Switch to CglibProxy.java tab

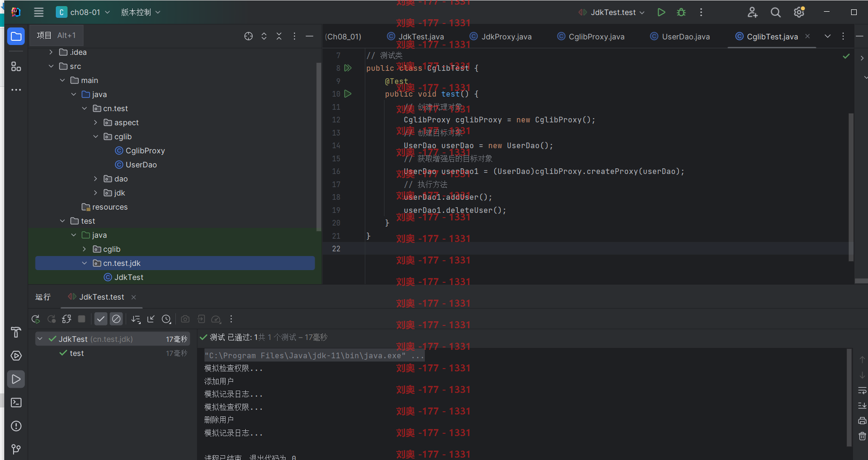click(591, 37)
